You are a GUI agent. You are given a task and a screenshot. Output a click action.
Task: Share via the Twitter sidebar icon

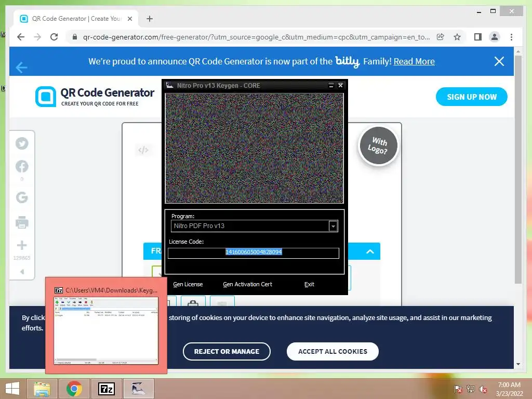pyautogui.click(x=22, y=143)
